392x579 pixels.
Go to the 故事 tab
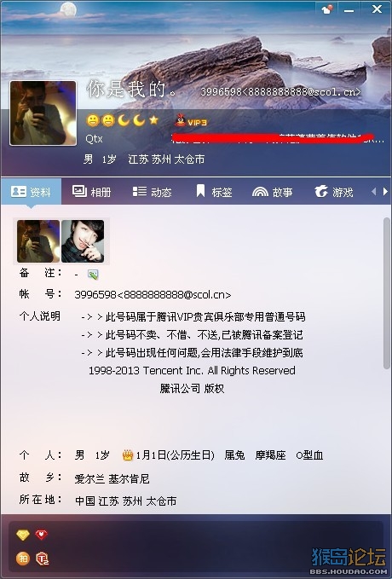273,192
